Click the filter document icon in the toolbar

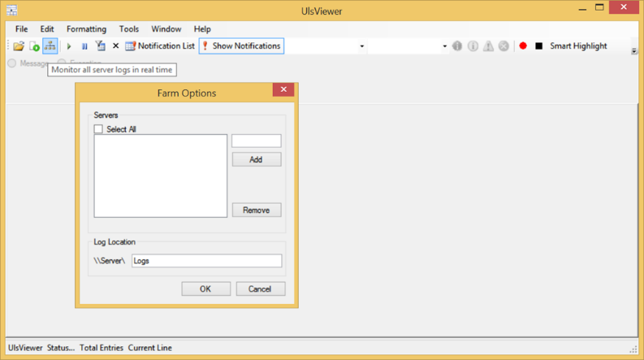pos(100,46)
